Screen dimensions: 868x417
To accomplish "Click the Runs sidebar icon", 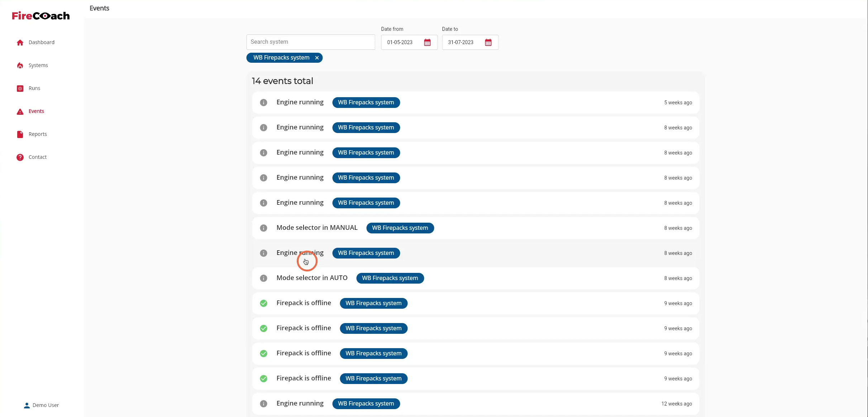I will 20,88.
